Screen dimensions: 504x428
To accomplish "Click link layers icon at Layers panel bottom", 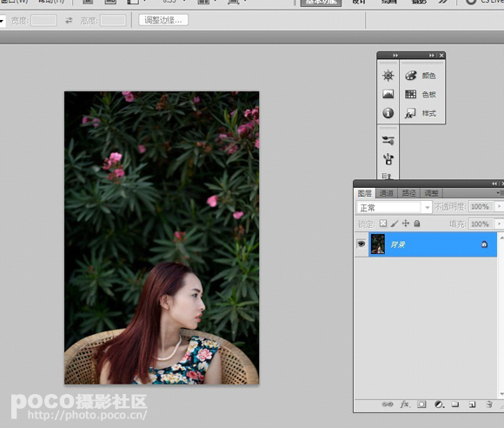I will (387, 405).
